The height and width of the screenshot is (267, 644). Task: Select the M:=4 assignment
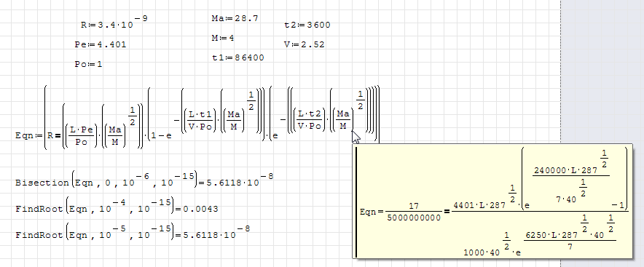click(x=223, y=38)
